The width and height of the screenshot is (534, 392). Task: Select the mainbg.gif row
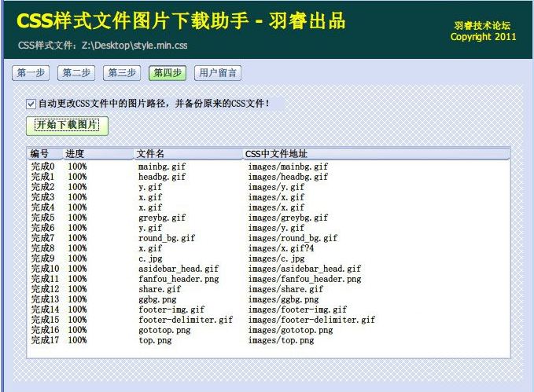point(162,167)
